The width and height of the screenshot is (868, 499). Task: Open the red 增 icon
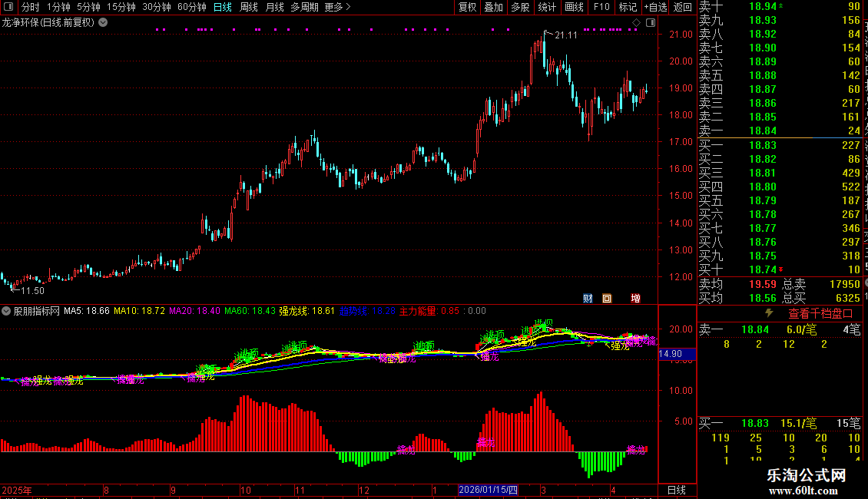[x=635, y=298]
